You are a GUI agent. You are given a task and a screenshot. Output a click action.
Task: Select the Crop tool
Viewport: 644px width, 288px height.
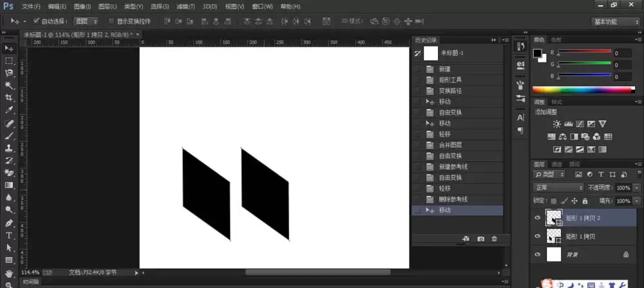tap(8, 98)
